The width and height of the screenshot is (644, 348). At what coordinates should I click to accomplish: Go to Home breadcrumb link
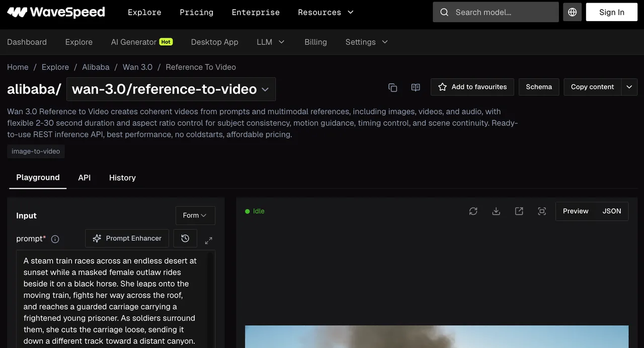(18, 67)
